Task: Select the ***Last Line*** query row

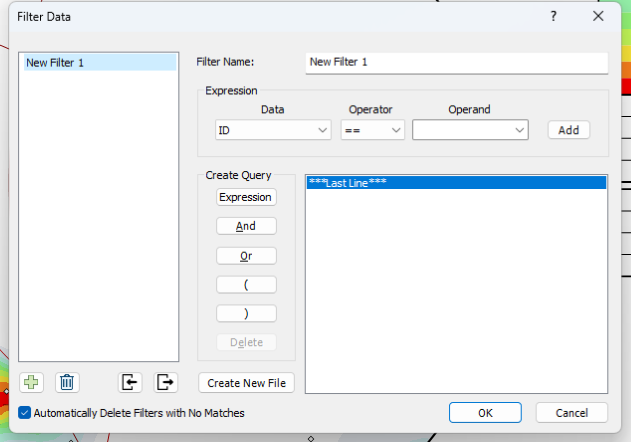Action: tap(456, 183)
